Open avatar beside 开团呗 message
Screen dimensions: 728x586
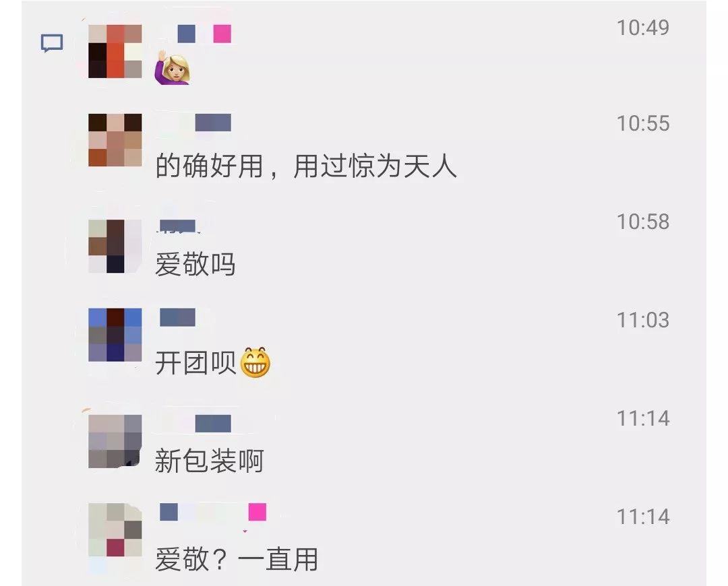pyautogui.click(x=115, y=335)
